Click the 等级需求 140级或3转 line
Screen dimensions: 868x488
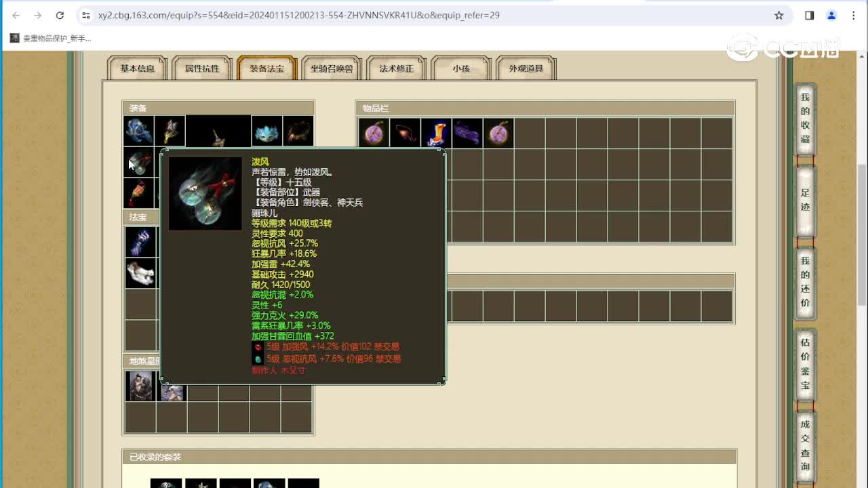click(x=292, y=223)
